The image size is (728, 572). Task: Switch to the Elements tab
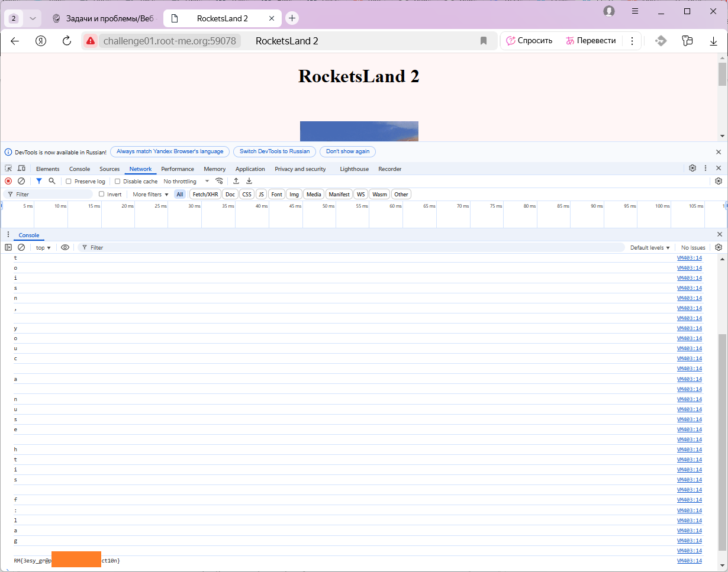48,169
